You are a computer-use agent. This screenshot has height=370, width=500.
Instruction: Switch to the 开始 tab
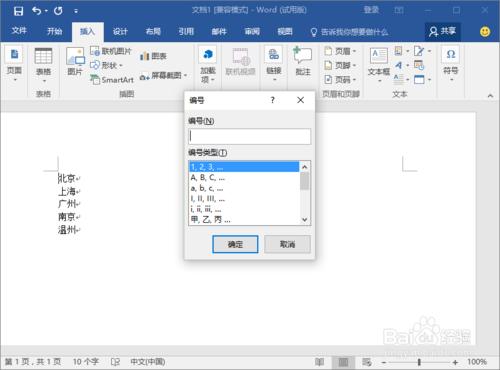coord(54,31)
